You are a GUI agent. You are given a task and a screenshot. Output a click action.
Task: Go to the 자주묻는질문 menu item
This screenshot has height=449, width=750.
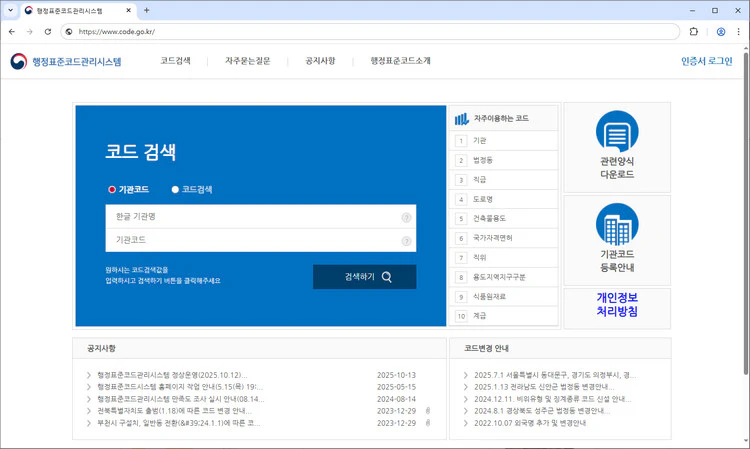pyautogui.click(x=247, y=61)
